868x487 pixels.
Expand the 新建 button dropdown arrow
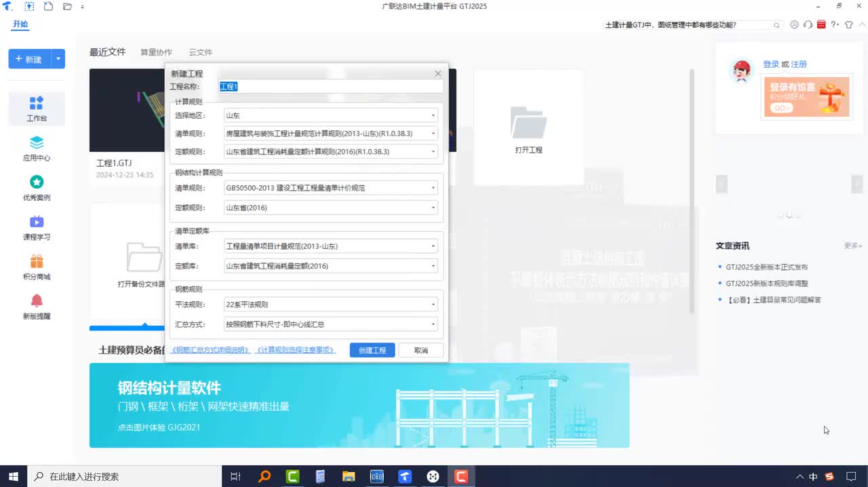(58, 59)
